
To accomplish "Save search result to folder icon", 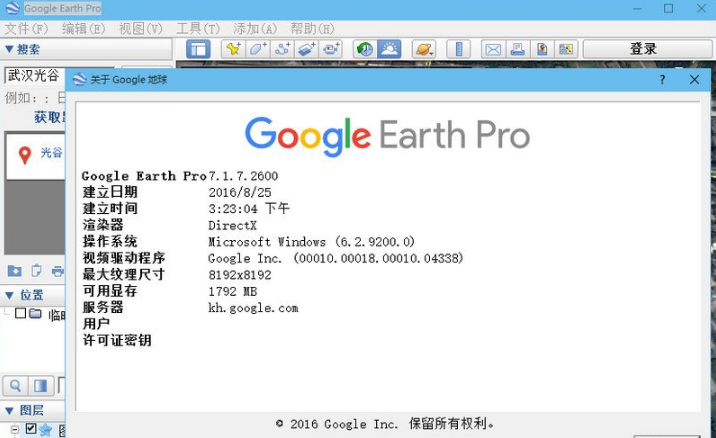I will point(14,271).
